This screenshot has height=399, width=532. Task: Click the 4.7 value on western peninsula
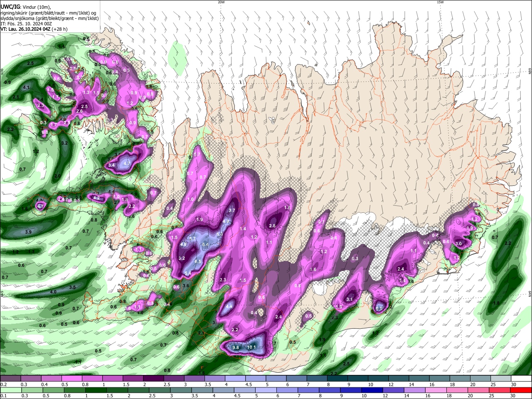(40, 206)
